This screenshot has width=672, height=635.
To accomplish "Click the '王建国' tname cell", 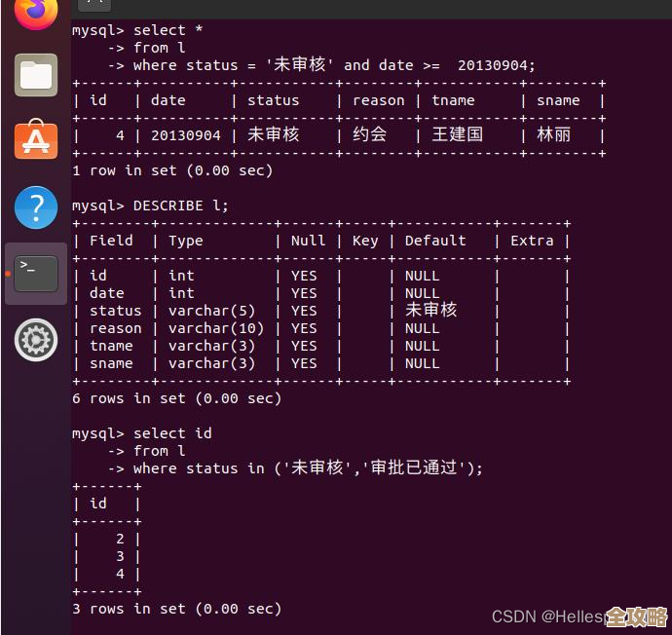I will click(x=458, y=134).
